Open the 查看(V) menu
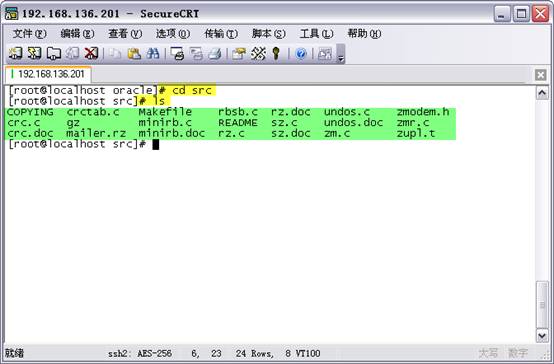This screenshot has height=364, width=554. click(125, 34)
